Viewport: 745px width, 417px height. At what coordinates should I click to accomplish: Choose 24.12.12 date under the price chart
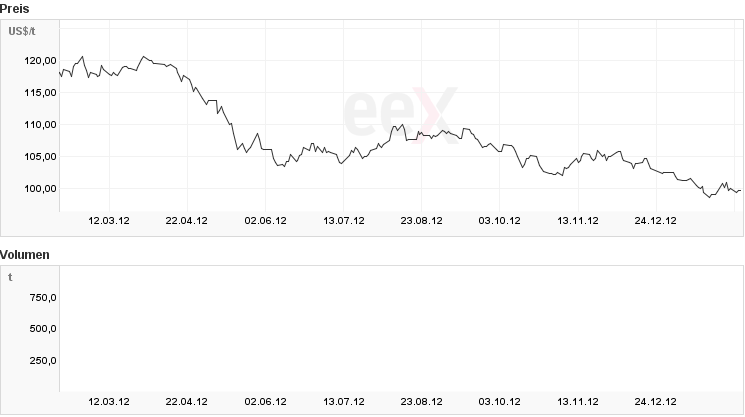[656, 221]
